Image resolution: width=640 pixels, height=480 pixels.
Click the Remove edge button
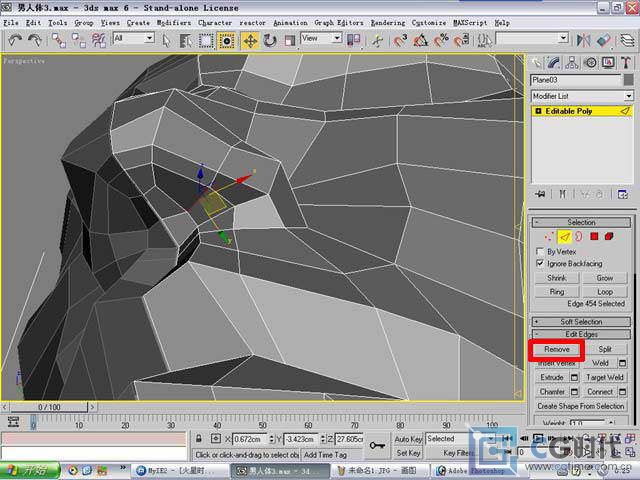(557, 349)
